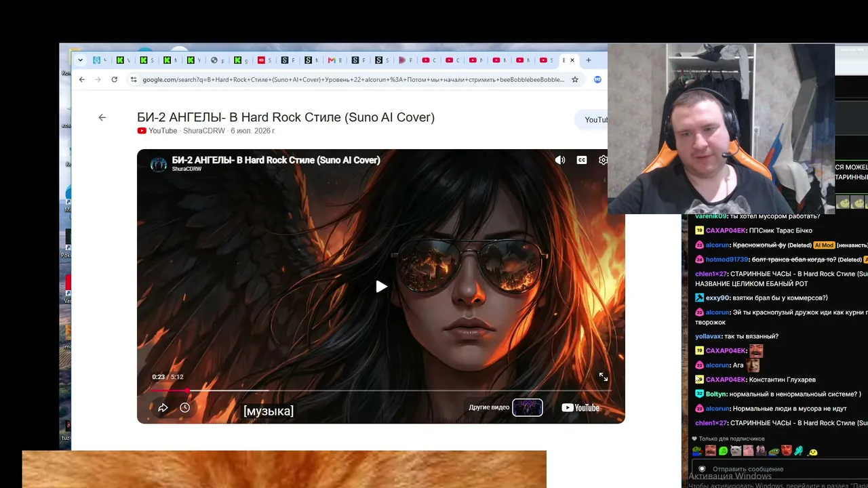Image resolution: width=868 pixels, height=488 pixels.
Task: Open video player settings gear
Action: pos(603,160)
